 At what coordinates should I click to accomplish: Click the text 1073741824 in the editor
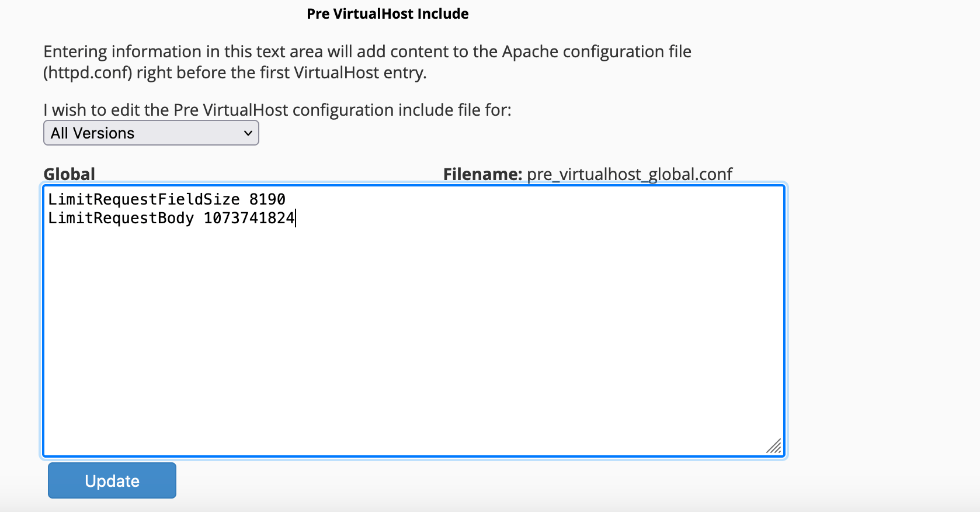249,218
